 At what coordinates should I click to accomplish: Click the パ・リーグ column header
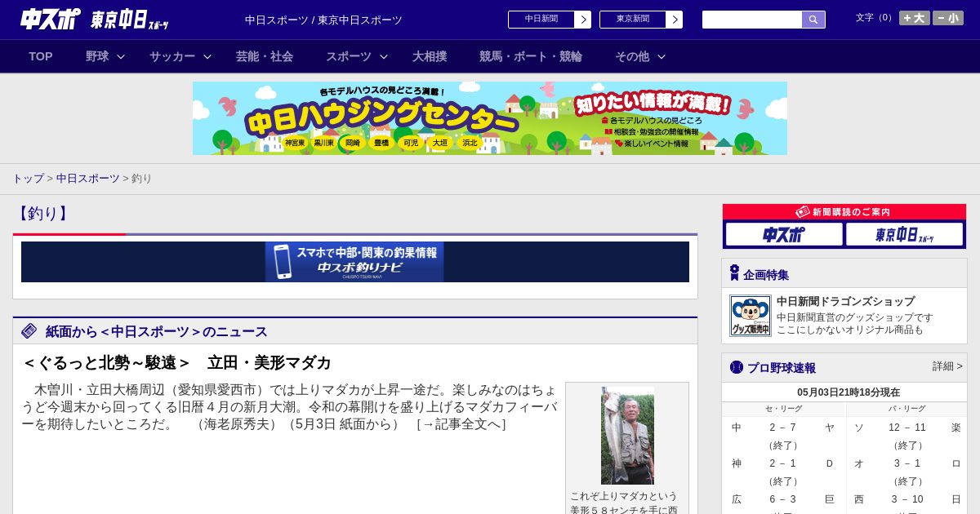click(906, 409)
